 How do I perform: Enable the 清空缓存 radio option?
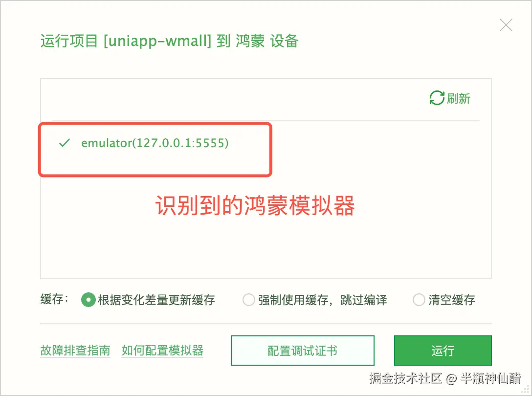419,300
